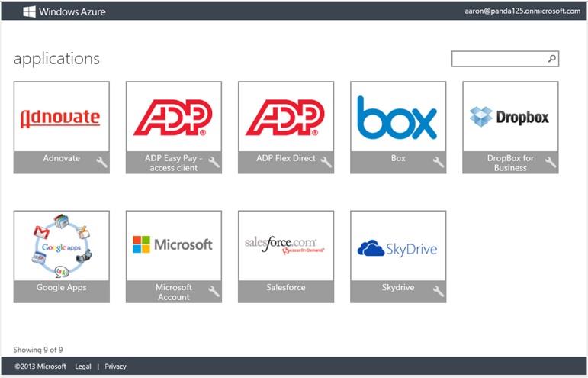Click the wrench icon on Adnovate tile
This screenshot has width=588, height=378.
coord(101,162)
